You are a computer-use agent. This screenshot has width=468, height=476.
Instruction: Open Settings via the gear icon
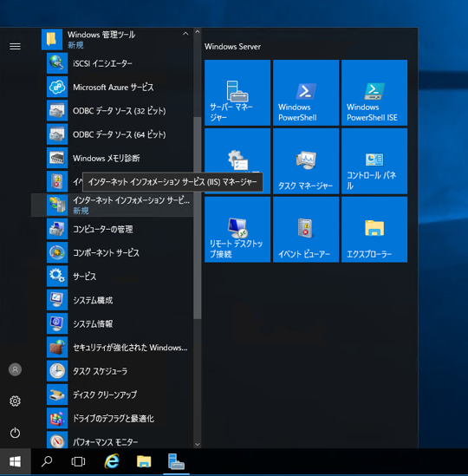tap(16, 401)
